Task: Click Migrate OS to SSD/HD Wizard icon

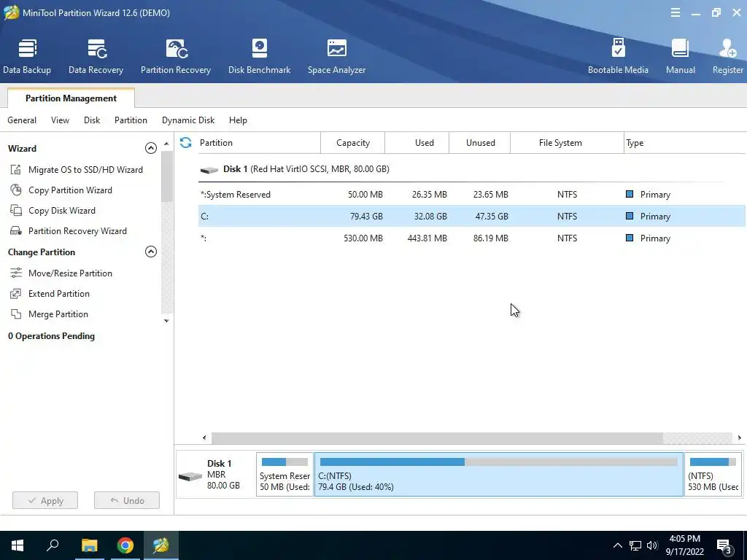Action: click(x=16, y=169)
